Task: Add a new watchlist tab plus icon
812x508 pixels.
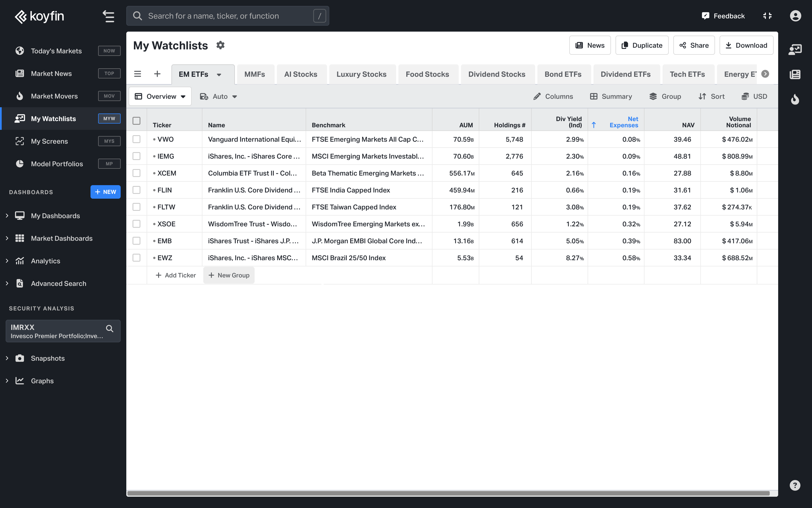Action: tap(157, 74)
